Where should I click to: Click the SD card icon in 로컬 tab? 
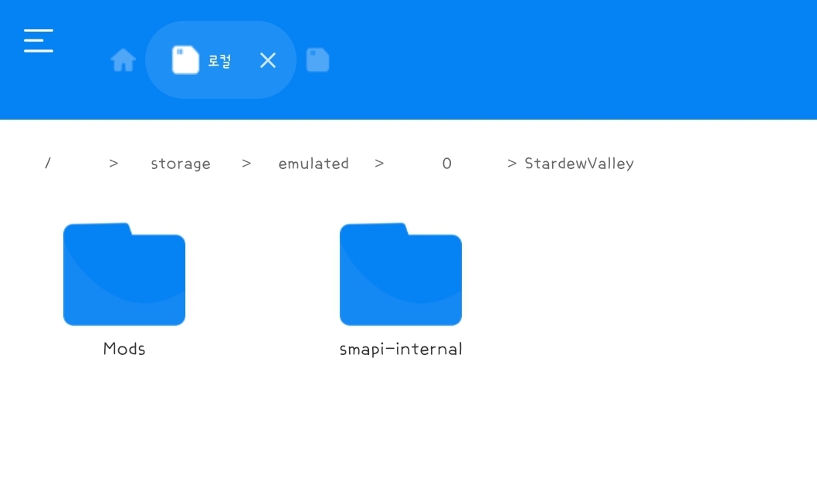point(185,60)
